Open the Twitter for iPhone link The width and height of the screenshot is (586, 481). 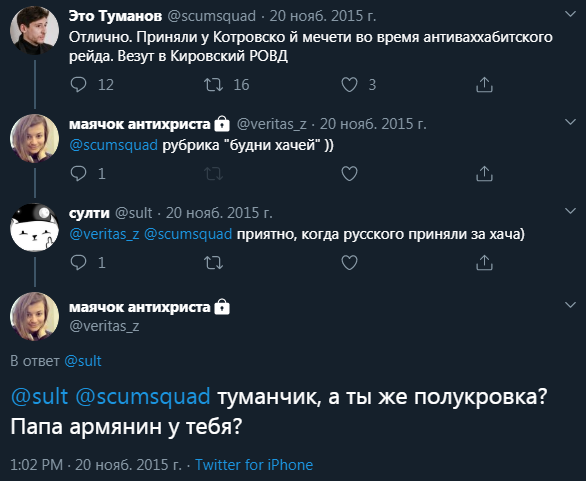[254, 465]
